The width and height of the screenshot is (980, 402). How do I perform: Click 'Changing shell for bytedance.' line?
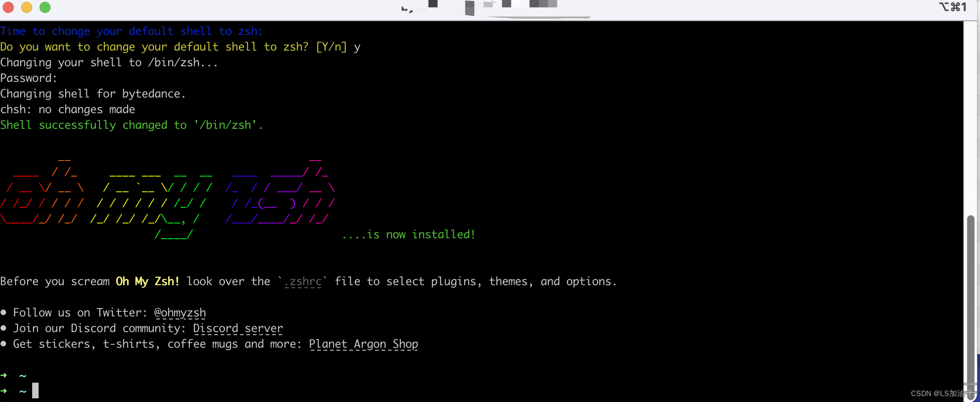(x=93, y=94)
